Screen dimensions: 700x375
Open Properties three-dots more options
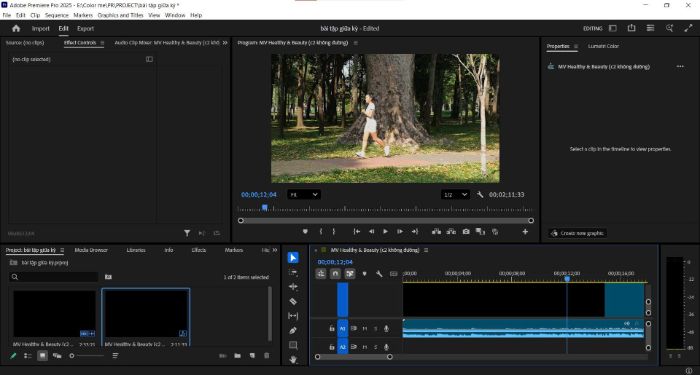coord(680,67)
